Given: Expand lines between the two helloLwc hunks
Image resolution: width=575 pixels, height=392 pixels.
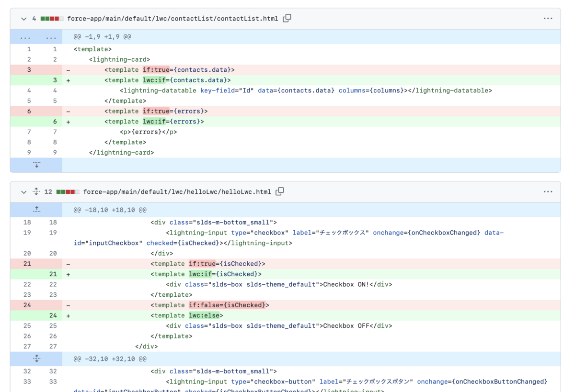Looking at the screenshot, I should [x=36, y=358].
